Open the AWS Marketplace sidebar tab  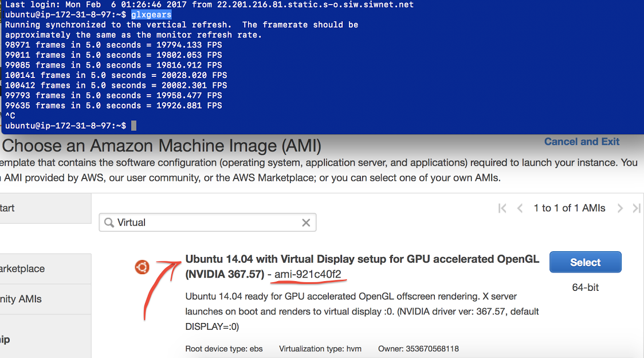coord(46,268)
